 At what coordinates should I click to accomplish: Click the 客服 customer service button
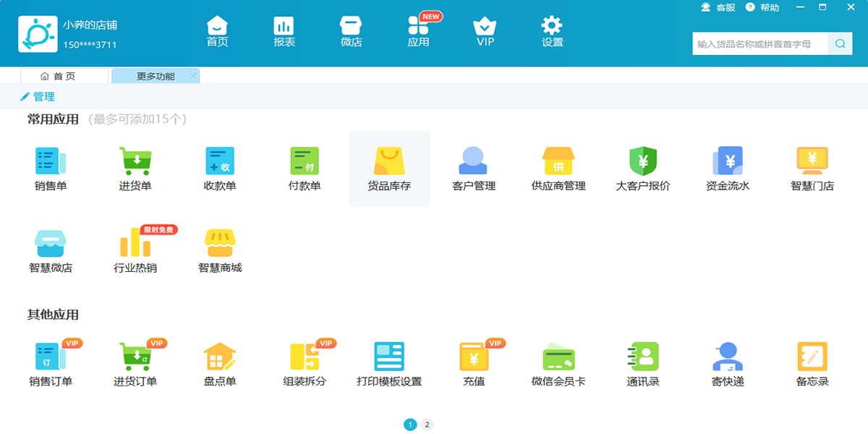click(x=718, y=7)
